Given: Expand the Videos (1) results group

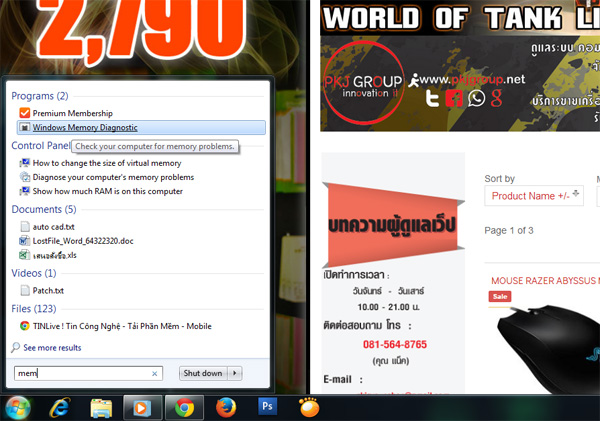Looking at the screenshot, I should 34,273.
